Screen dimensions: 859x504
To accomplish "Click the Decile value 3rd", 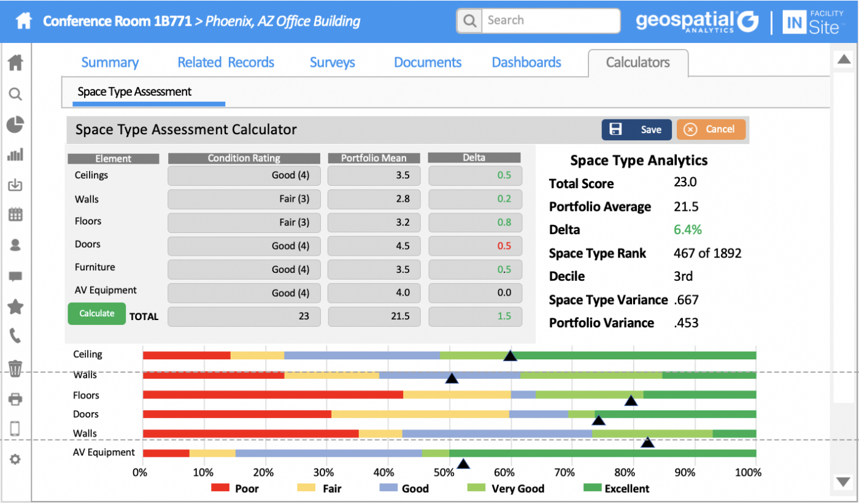I will (684, 277).
